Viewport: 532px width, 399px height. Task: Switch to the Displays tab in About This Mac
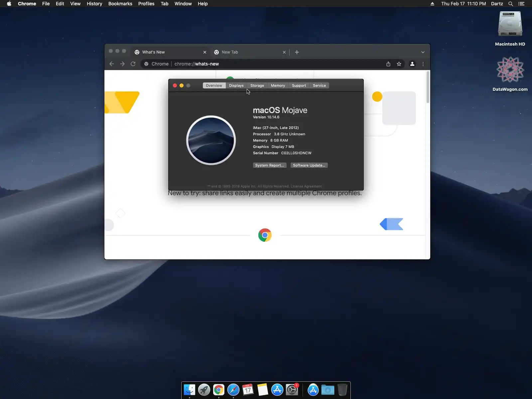click(x=236, y=85)
